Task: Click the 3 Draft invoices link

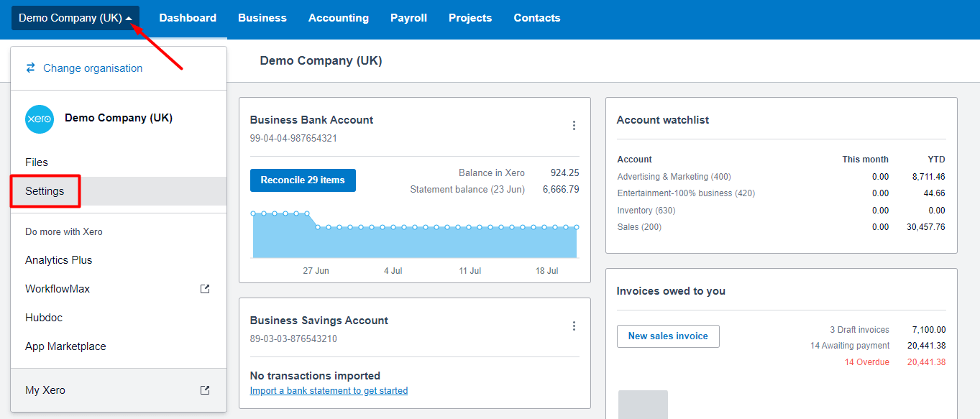Action: point(859,330)
